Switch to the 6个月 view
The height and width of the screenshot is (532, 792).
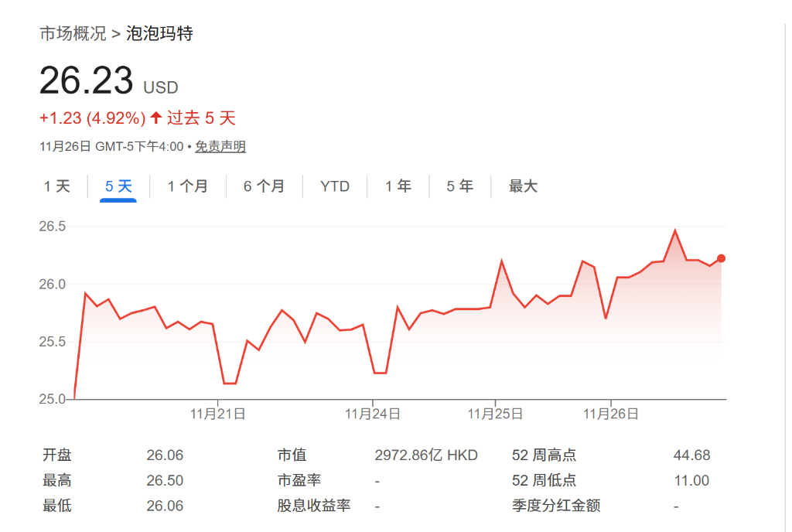pos(264,186)
